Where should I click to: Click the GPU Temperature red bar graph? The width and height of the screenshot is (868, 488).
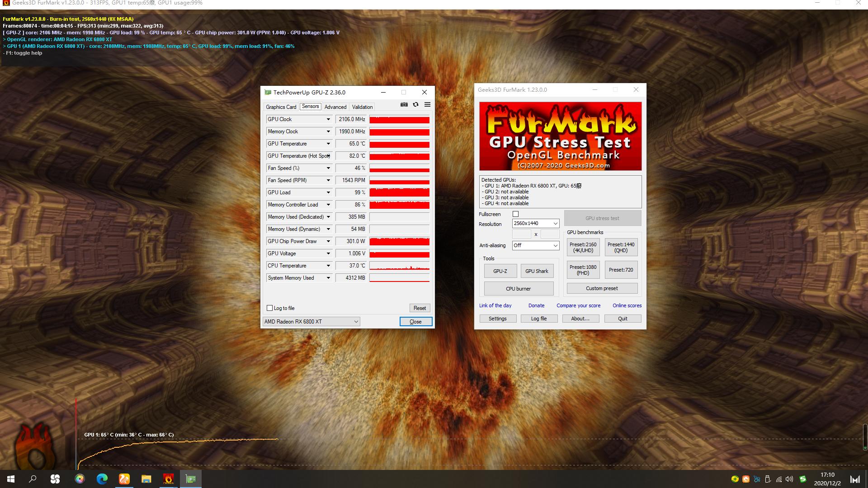[x=399, y=144]
